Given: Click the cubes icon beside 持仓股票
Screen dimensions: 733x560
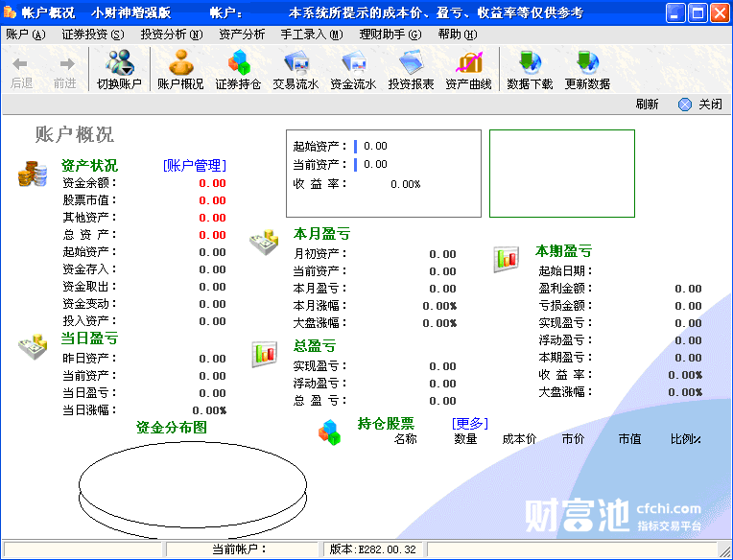Looking at the screenshot, I should point(330,432).
